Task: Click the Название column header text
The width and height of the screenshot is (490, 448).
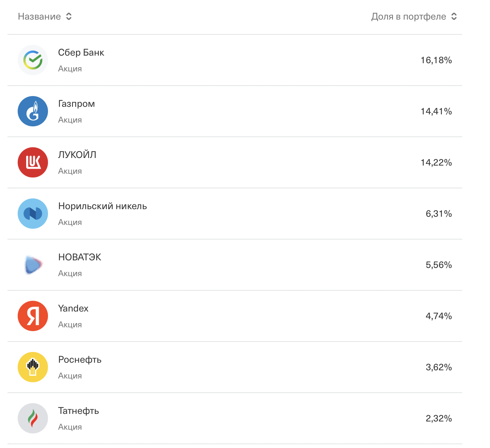Action: point(39,16)
